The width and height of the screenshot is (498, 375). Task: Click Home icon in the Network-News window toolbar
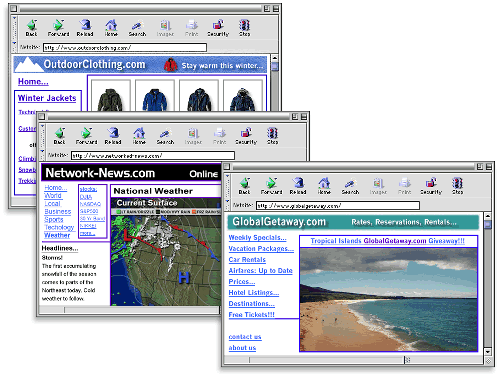[139, 136]
